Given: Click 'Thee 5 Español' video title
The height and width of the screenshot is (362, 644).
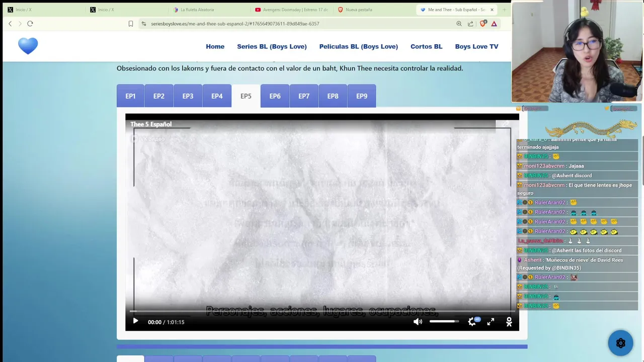Looking at the screenshot, I should (x=151, y=124).
